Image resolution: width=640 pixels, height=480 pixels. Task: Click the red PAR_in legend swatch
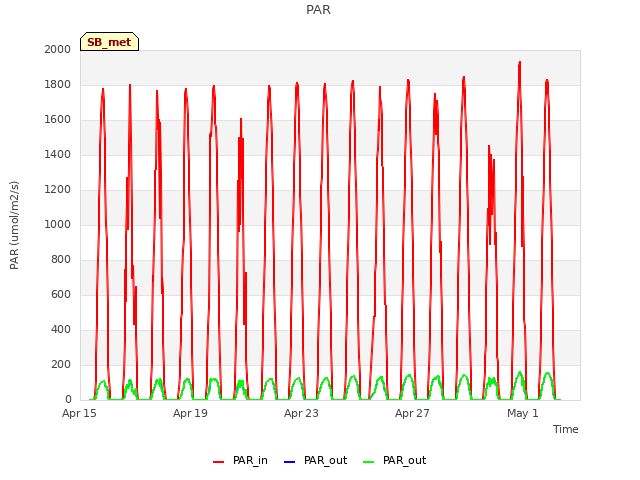[219, 462]
